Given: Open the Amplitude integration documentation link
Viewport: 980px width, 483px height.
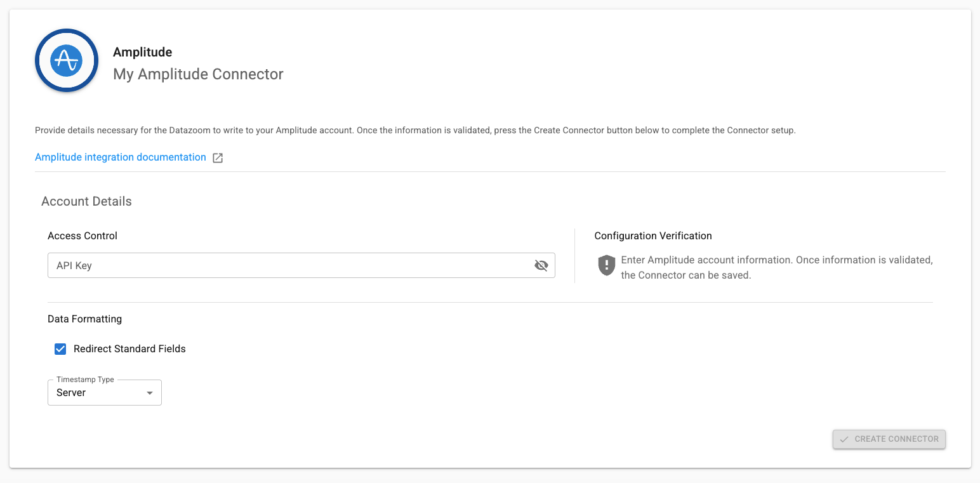Looking at the screenshot, I should point(121,157).
